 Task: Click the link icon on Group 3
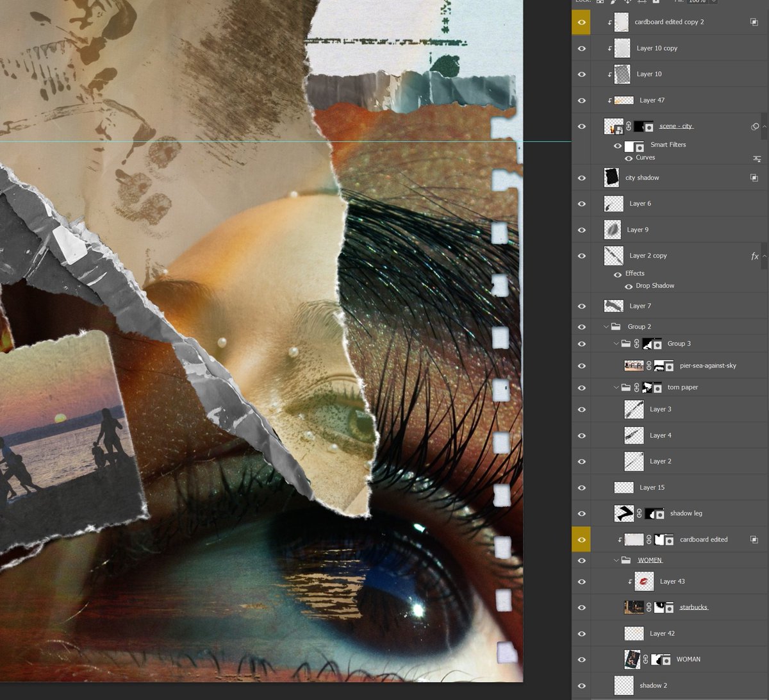point(636,344)
